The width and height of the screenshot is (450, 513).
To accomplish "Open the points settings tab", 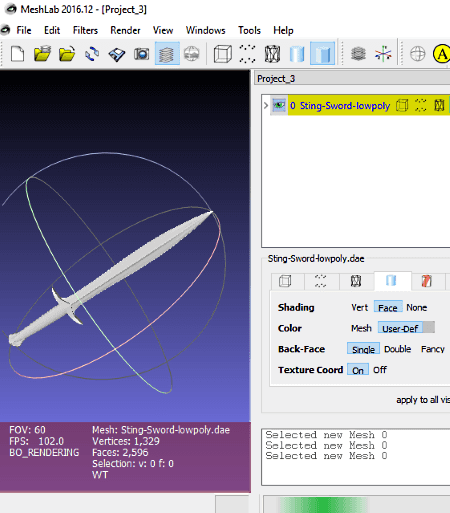I will (x=321, y=281).
